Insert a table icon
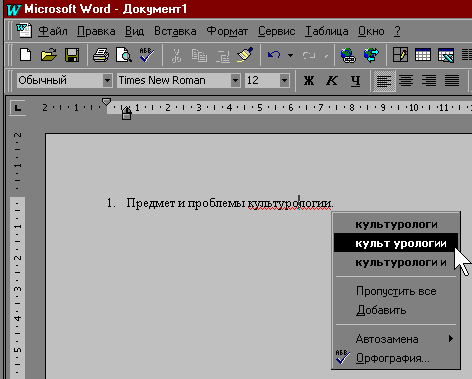Screen dimensions: 472x379 pos(423,55)
